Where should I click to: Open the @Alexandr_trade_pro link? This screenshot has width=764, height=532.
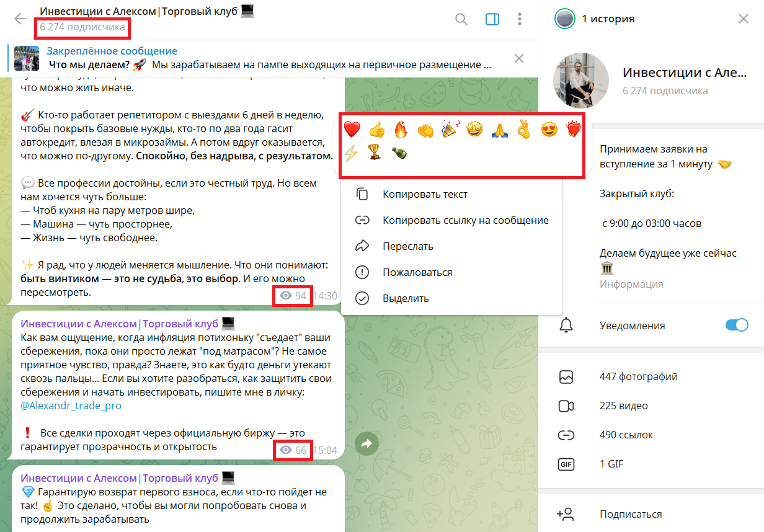(x=71, y=406)
